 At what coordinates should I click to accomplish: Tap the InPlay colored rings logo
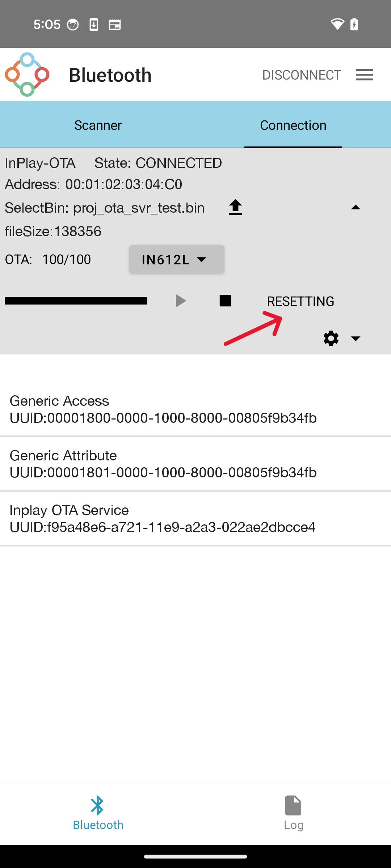(x=27, y=75)
